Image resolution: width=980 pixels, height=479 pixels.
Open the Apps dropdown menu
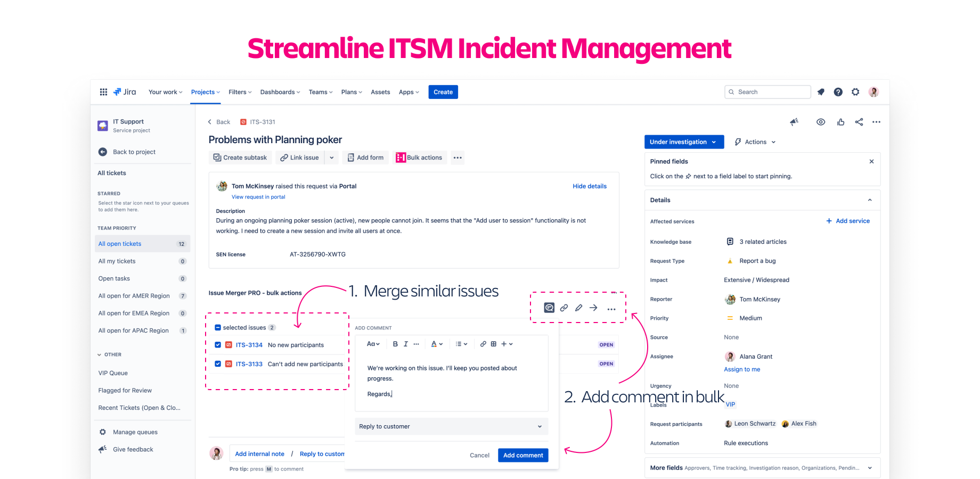[x=409, y=92]
